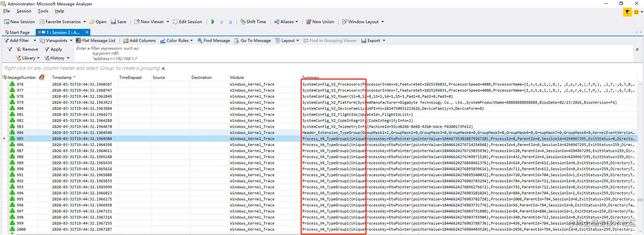
Task: Click the Save toolbar button
Action: point(118,22)
